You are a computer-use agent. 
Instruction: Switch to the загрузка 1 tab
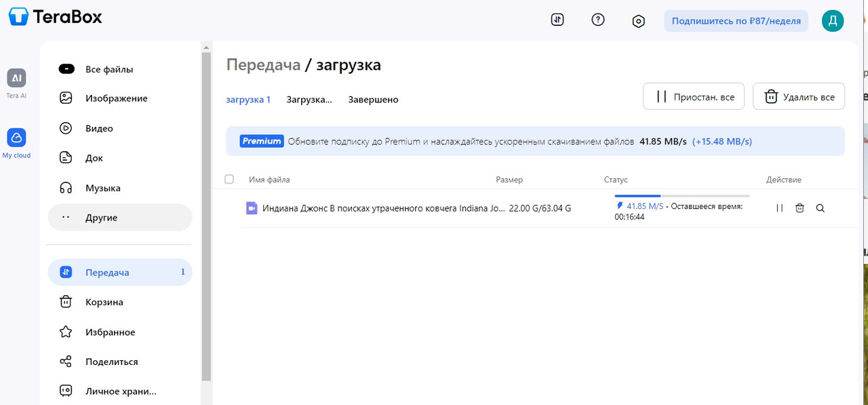(x=248, y=100)
